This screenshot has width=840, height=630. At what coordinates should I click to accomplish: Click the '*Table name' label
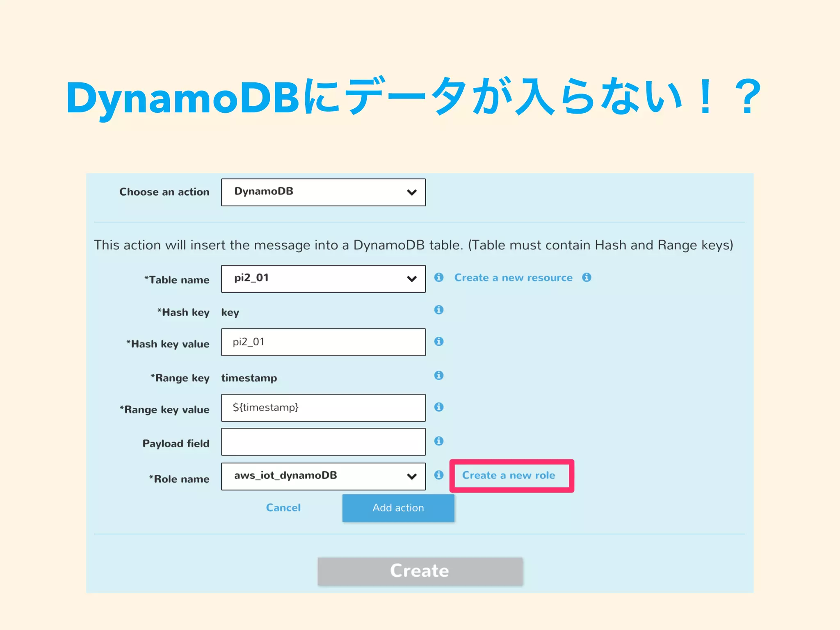coord(177,280)
